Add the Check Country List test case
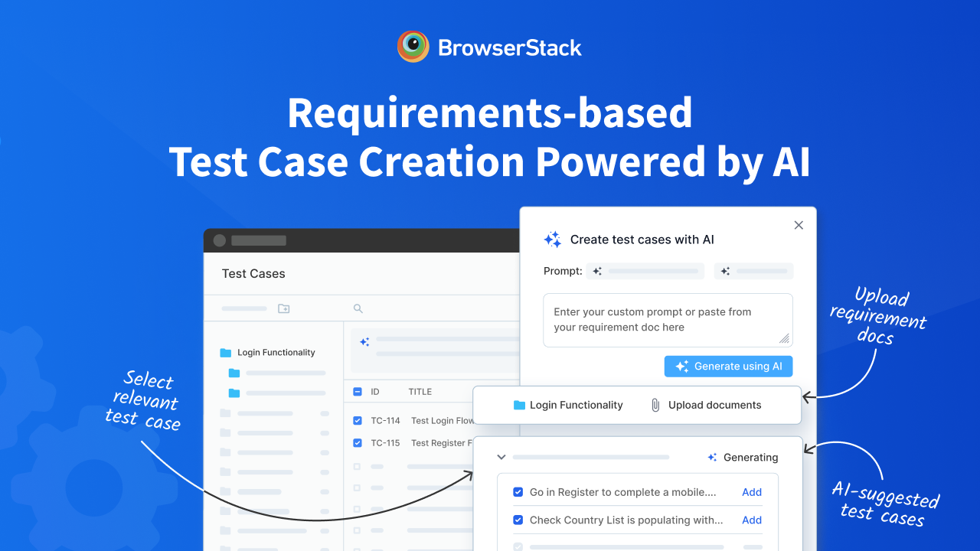980x551 pixels. coord(752,520)
